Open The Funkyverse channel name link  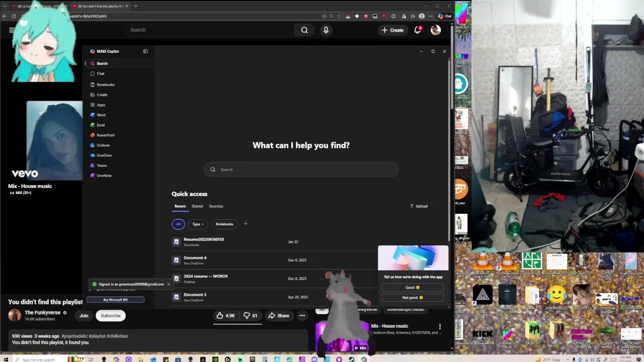point(42,313)
